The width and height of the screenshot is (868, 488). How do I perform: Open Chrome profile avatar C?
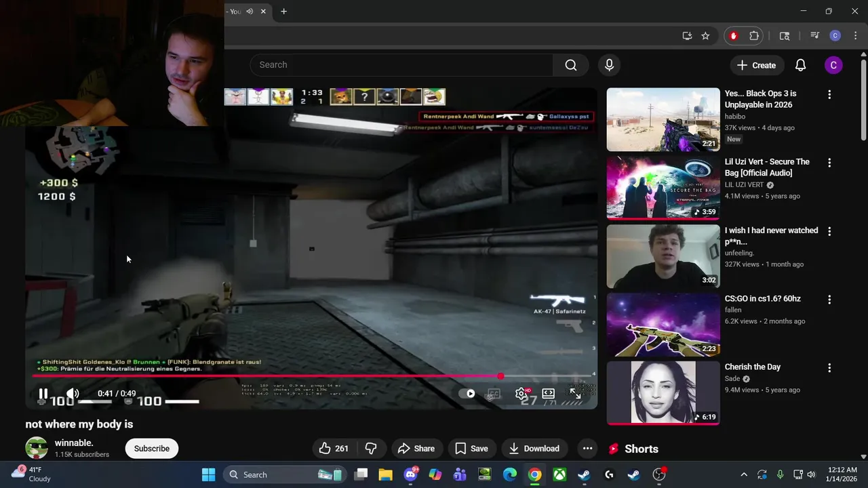pyautogui.click(x=835, y=36)
